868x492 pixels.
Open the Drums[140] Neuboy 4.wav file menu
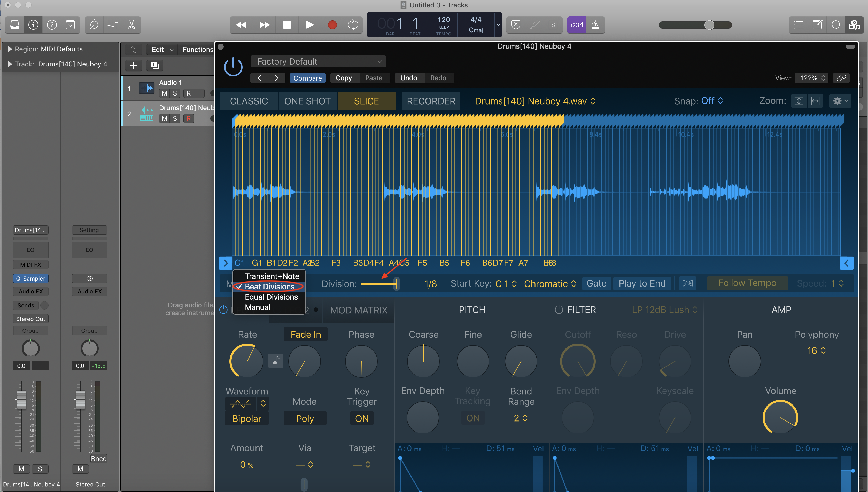click(x=535, y=101)
